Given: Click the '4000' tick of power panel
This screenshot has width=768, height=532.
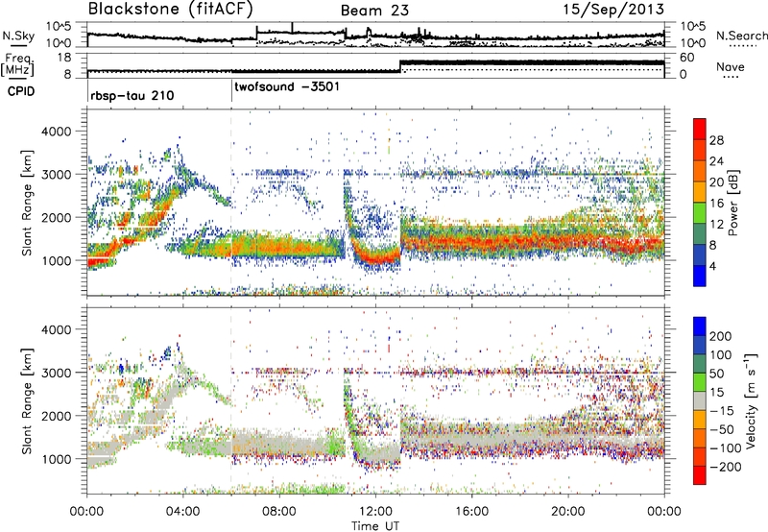Looking at the screenshot, I should pyautogui.click(x=57, y=132).
